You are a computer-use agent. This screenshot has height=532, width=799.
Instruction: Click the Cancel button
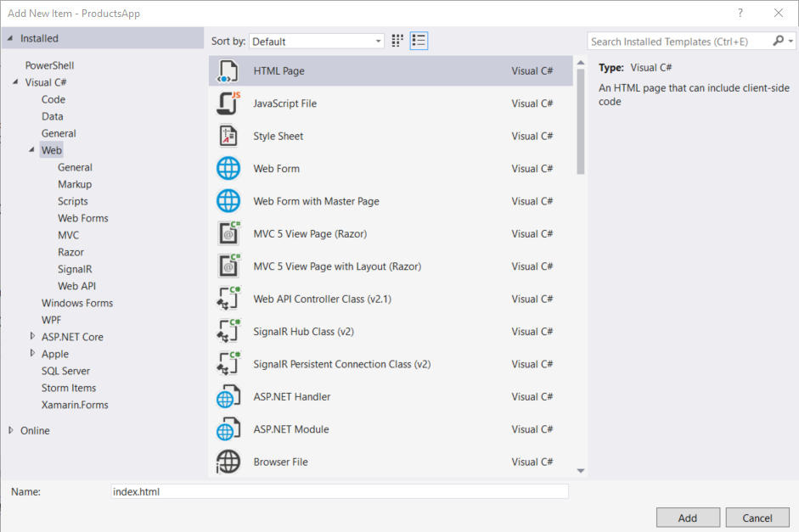point(757,517)
